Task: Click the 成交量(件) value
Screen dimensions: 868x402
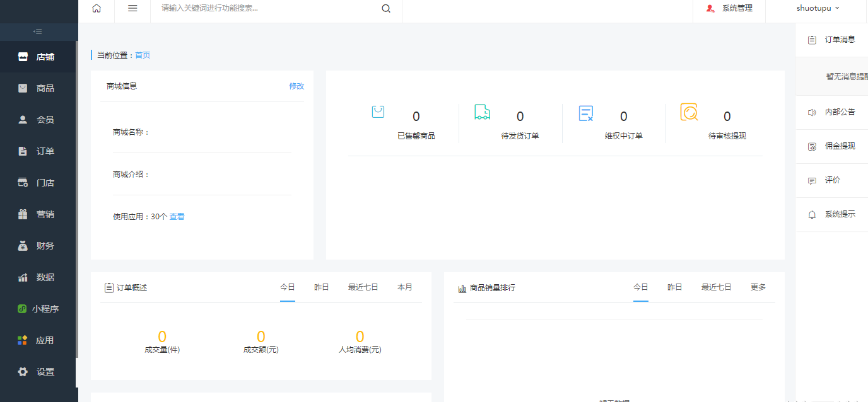Action: pyautogui.click(x=162, y=336)
